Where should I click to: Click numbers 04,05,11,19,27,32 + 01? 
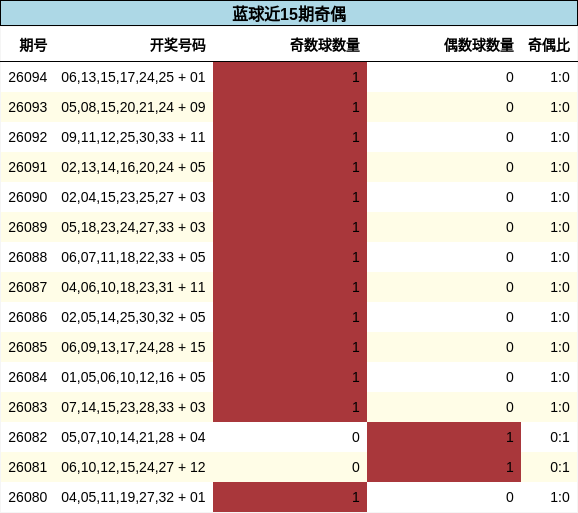click(133, 497)
